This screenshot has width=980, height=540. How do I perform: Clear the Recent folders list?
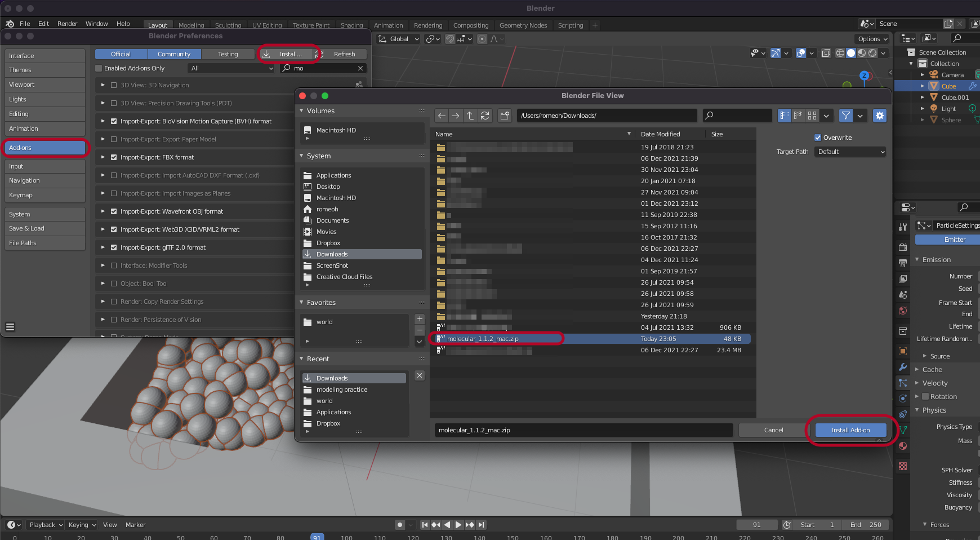(x=420, y=375)
